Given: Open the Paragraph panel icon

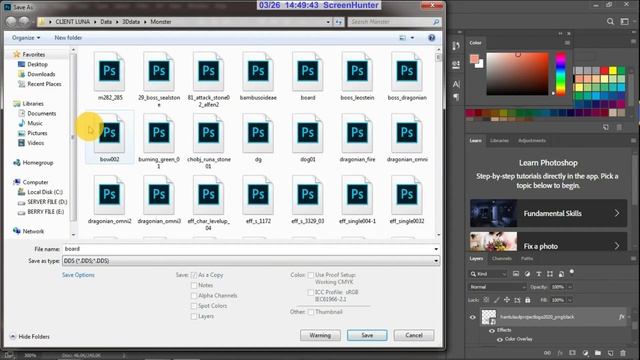Looking at the screenshot, I should tap(456, 97).
